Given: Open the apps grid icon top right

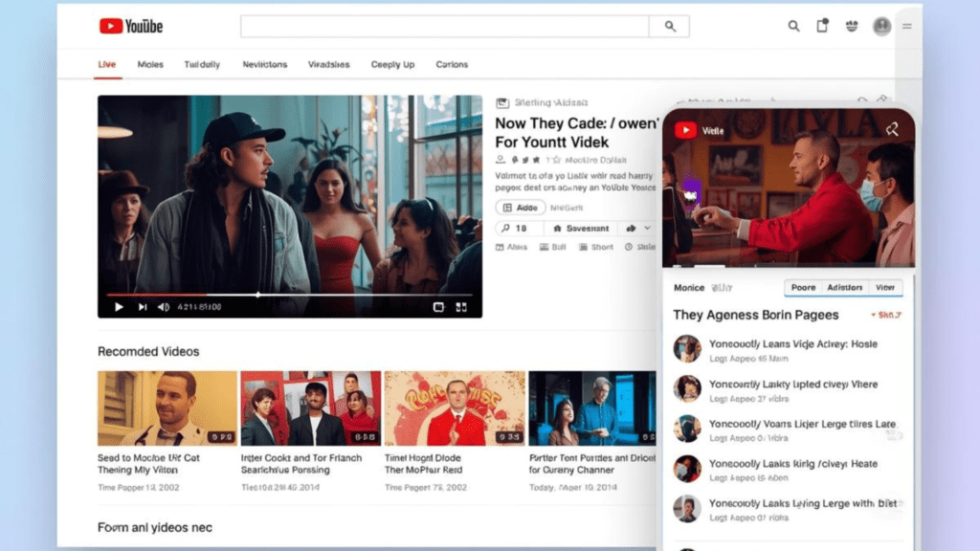Looking at the screenshot, I should click(851, 26).
